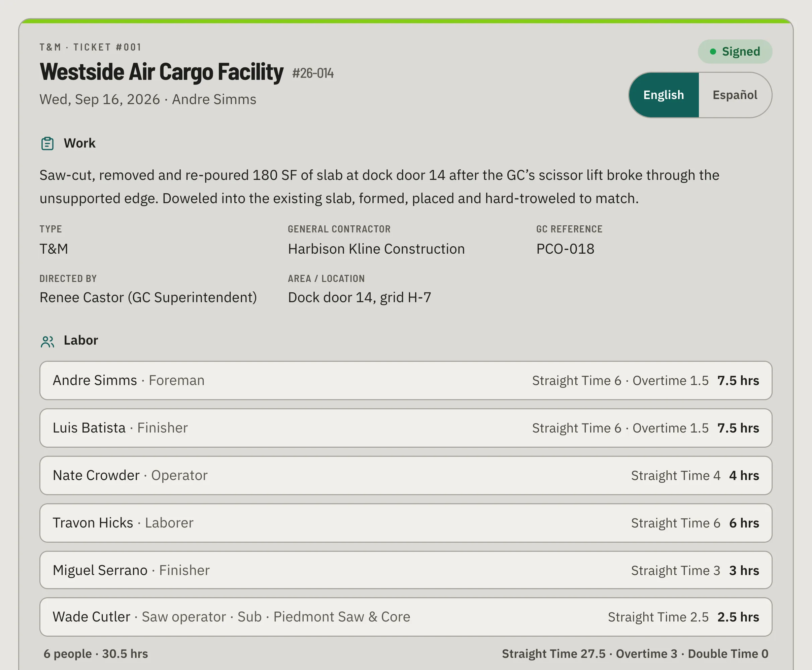Click the date Wed, Sep 16, 2026
The height and width of the screenshot is (670, 812).
(100, 100)
